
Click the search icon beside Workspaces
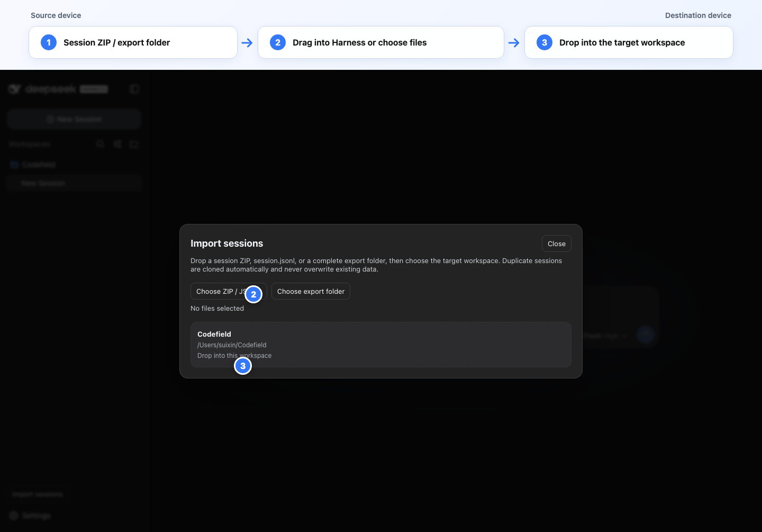click(101, 144)
